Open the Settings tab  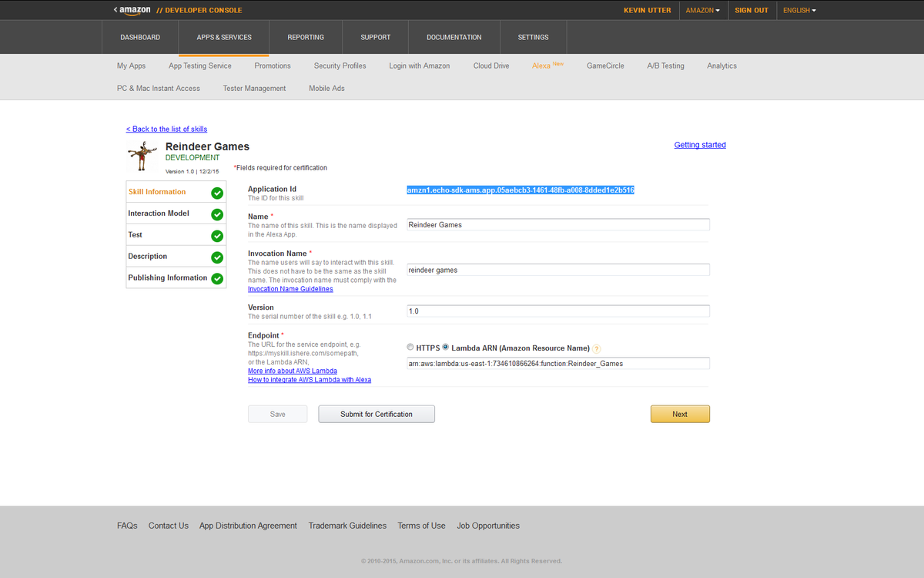coord(534,37)
